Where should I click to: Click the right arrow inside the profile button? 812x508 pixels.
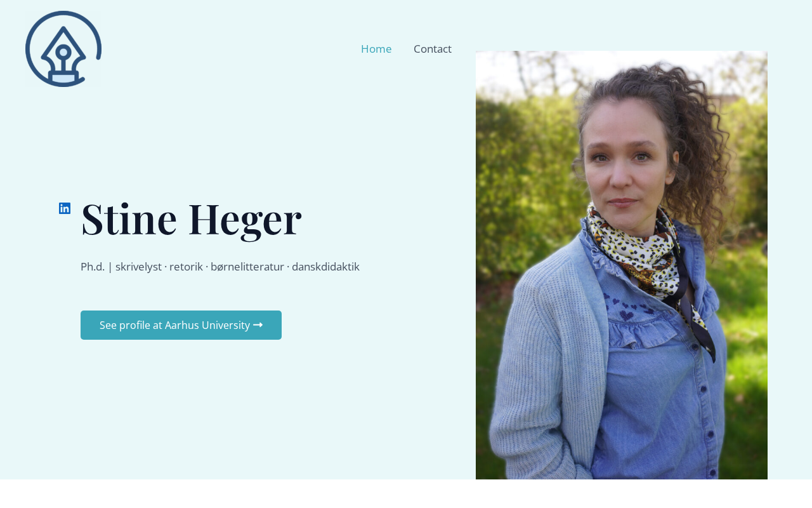(258, 325)
